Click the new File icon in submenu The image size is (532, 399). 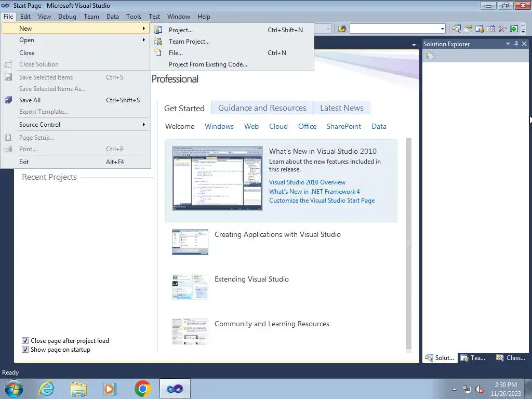(158, 52)
